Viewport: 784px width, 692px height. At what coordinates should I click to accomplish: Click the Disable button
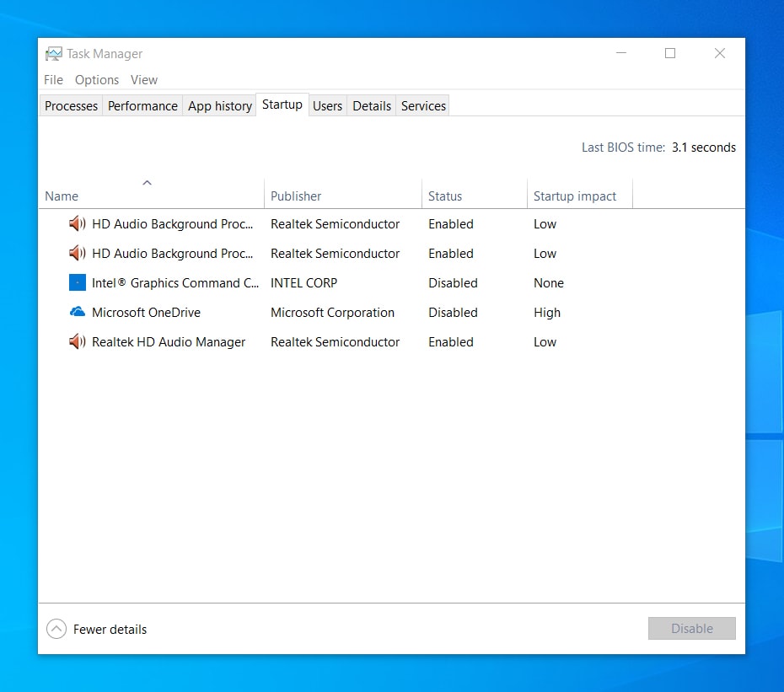click(x=691, y=628)
